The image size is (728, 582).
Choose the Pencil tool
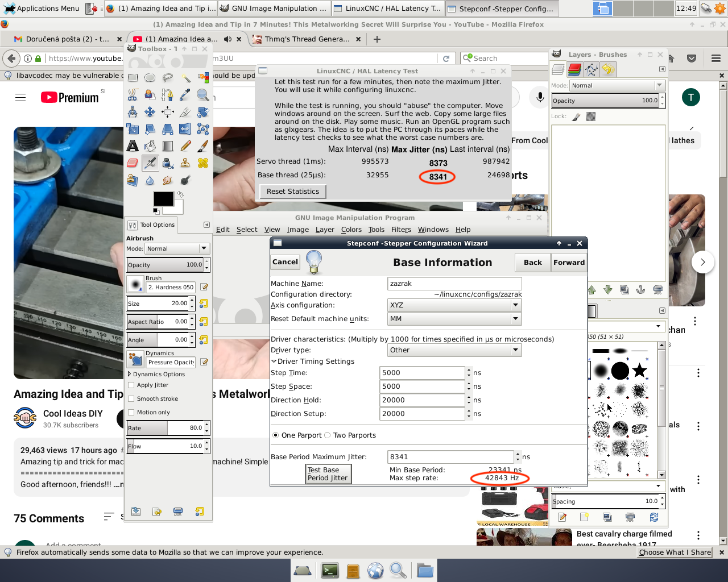[185, 146]
